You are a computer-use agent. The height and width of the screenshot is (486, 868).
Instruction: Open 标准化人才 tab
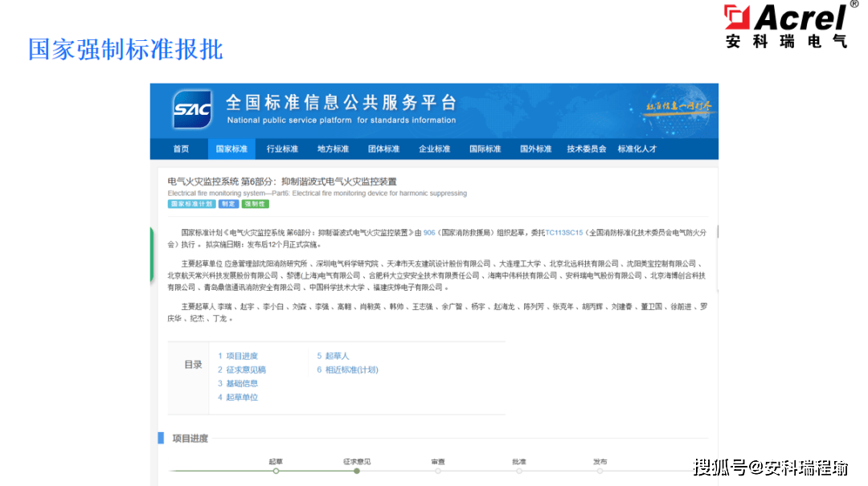click(x=637, y=149)
